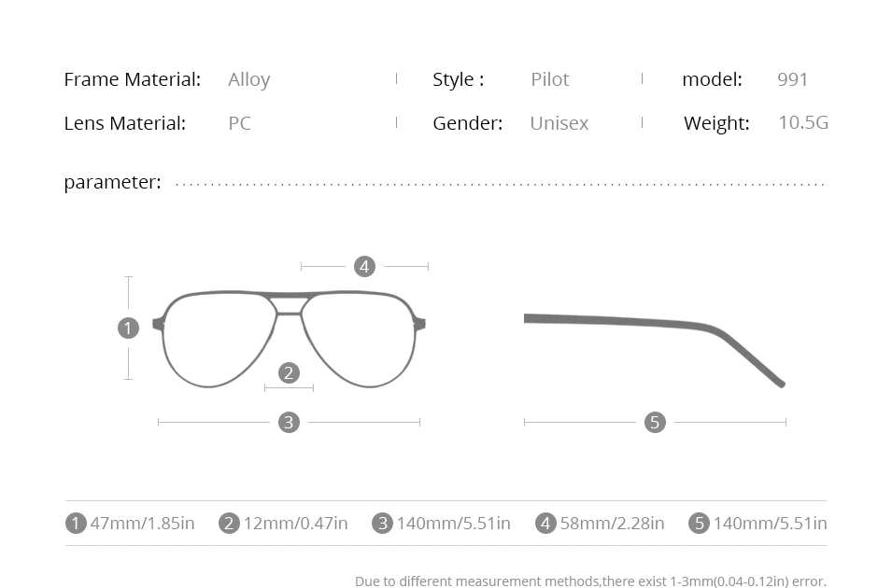This screenshot has height=588, width=892.
Task: Click the measurement error disclaimer text
Action: point(590,581)
